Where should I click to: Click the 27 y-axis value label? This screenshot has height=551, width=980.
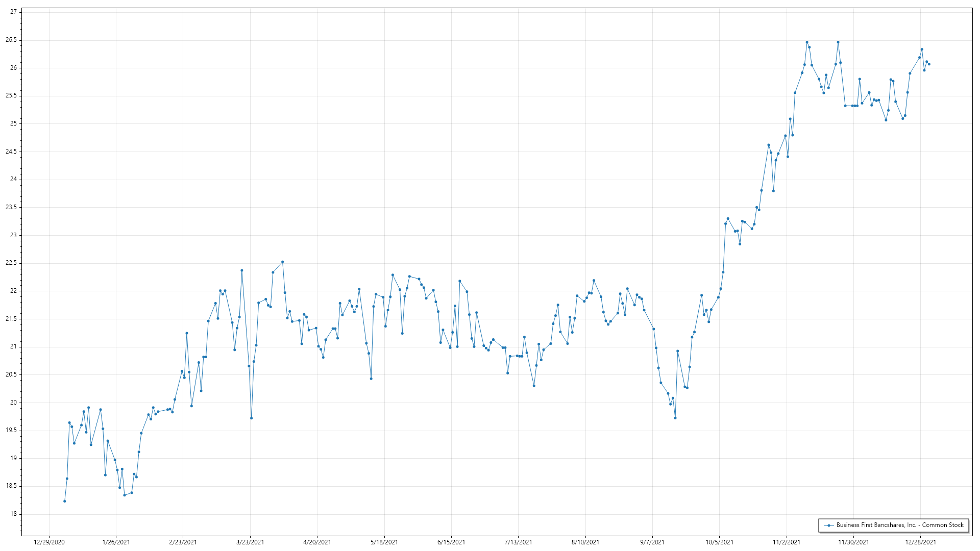click(13, 12)
